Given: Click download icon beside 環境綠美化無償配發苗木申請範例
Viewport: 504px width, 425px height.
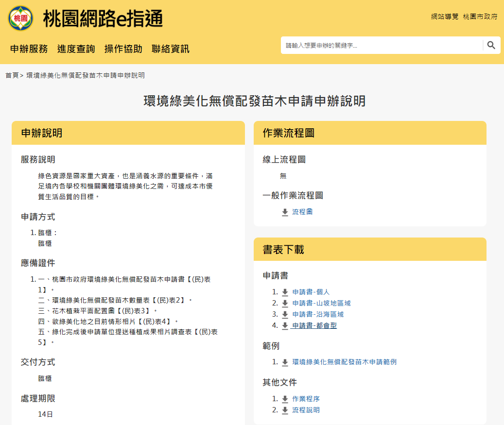Looking at the screenshot, I should pos(285,363).
